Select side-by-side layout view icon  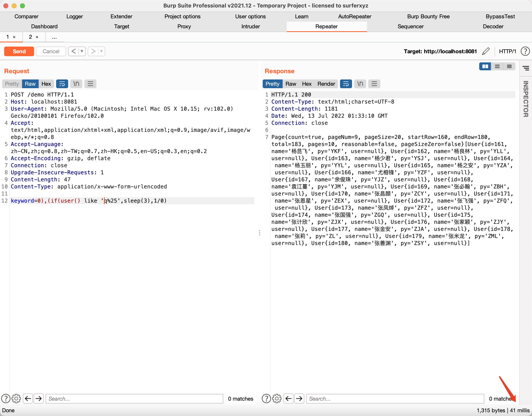point(485,66)
